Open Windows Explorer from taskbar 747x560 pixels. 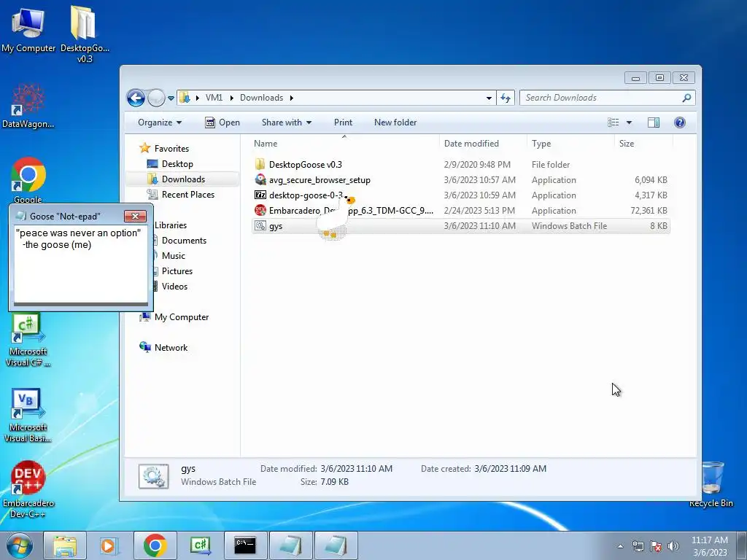[x=65, y=545]
